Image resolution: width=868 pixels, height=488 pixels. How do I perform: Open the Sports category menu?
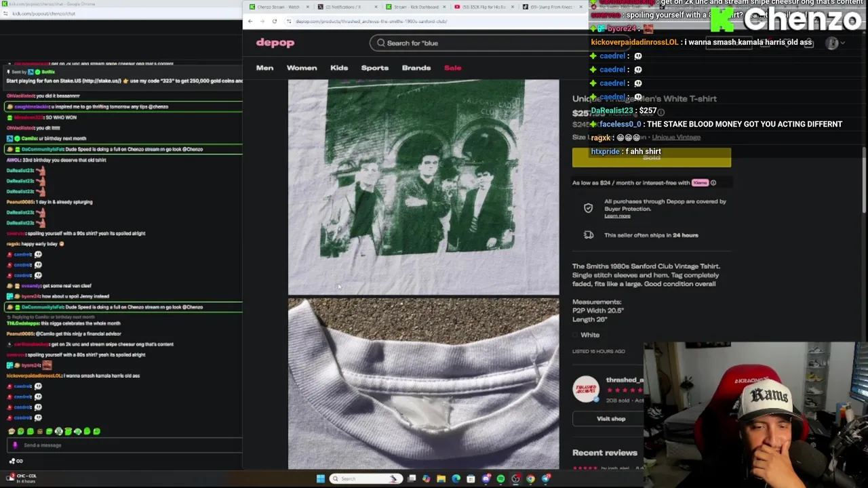pyautogui.click(x=375, y=68)
